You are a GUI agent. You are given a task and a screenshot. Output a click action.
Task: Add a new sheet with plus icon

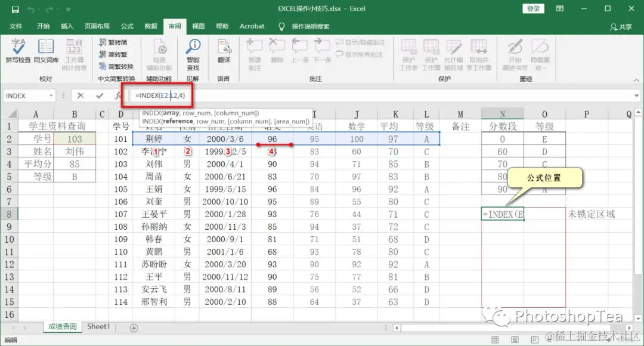tap(134, 328)
